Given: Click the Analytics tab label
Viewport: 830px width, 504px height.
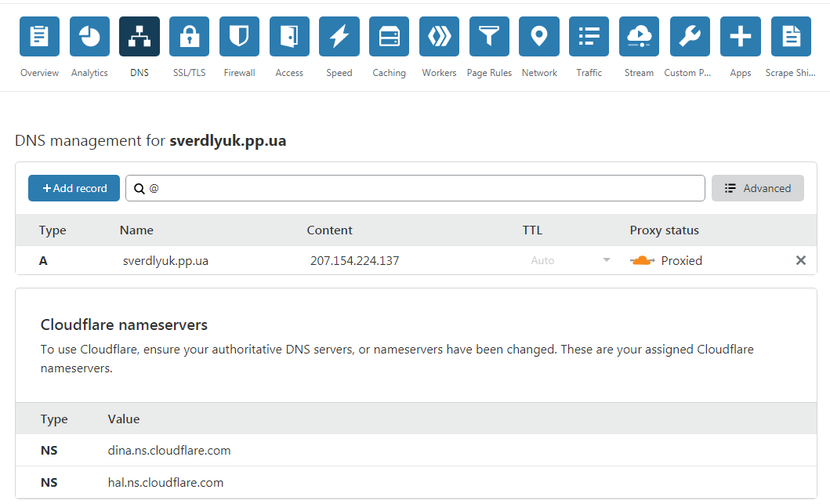Looking at the screenshot, I should (89, 73).
